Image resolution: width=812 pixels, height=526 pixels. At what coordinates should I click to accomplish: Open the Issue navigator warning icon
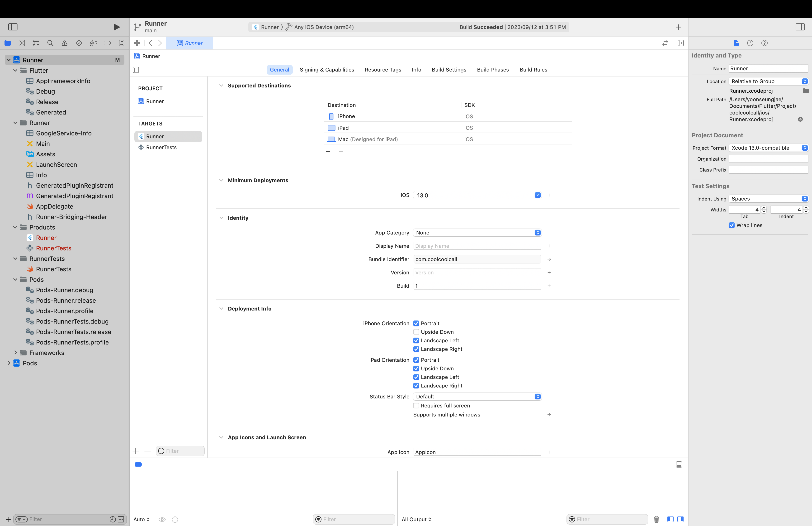pyautogui.click(x=65, y=43)
